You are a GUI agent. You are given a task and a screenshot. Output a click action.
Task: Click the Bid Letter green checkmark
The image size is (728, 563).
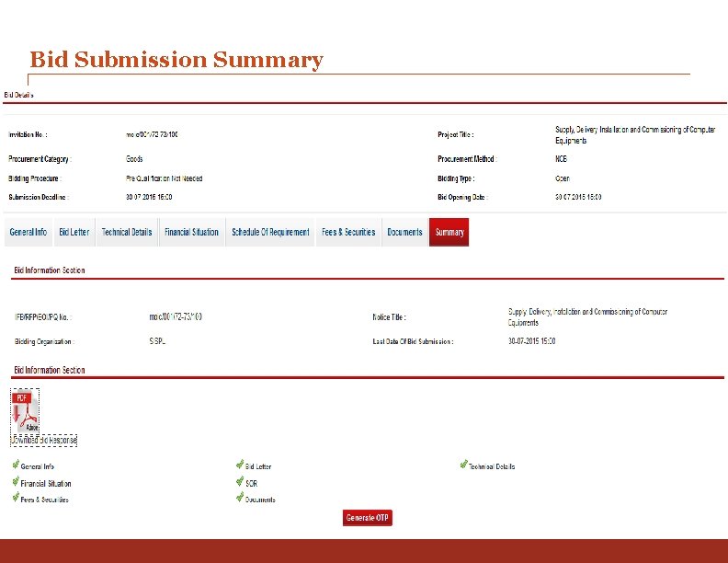pyautogui.click(x=240, y=465)
